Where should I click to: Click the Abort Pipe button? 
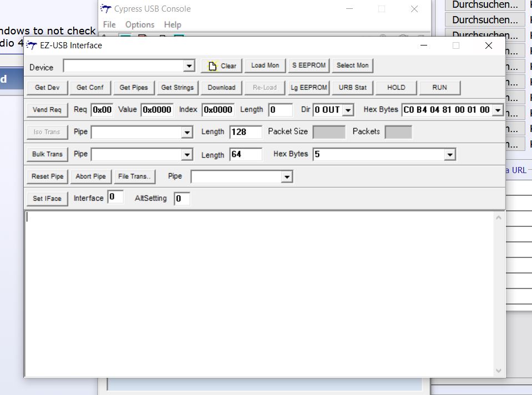point(90,176)
